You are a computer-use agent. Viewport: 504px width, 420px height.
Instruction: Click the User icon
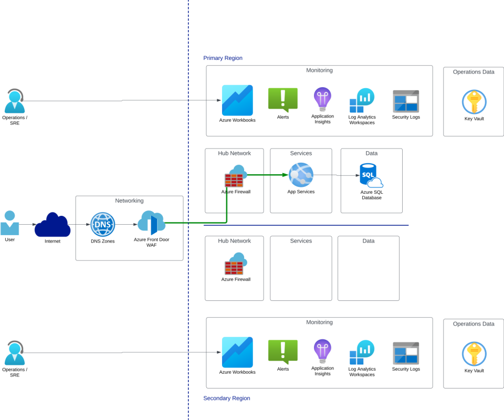point(9,223)
